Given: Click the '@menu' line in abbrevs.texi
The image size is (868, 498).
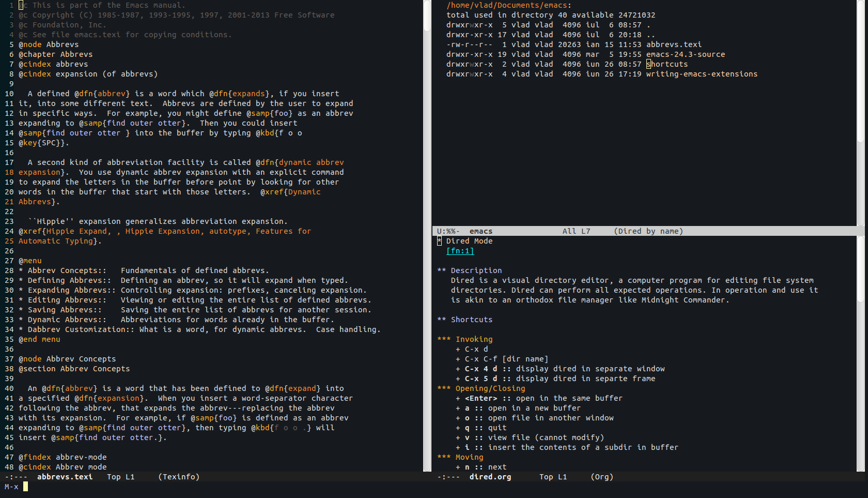Looking at the screenshot, I should (x=30, y=261).
